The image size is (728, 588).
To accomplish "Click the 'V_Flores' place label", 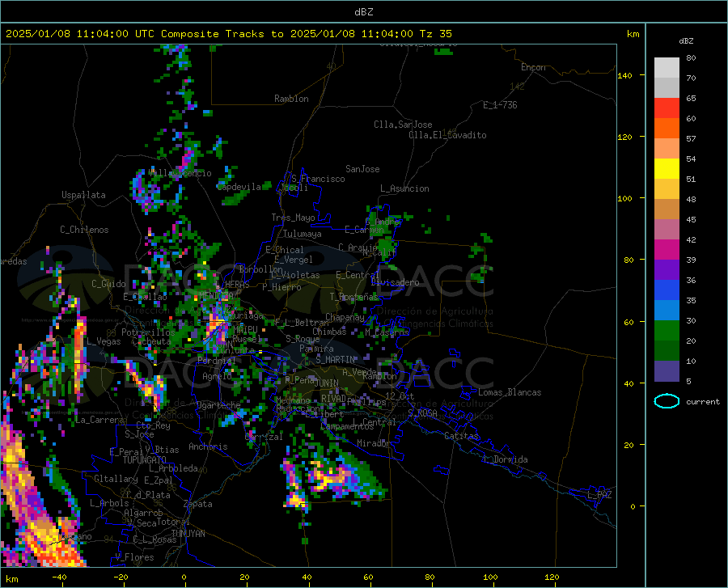I will pos(134,557).
